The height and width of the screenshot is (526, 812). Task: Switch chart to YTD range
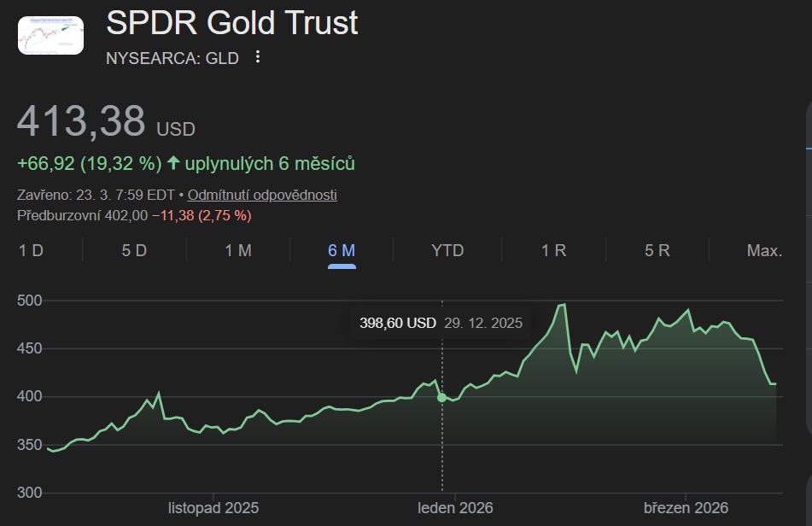(x=447, y=250)
